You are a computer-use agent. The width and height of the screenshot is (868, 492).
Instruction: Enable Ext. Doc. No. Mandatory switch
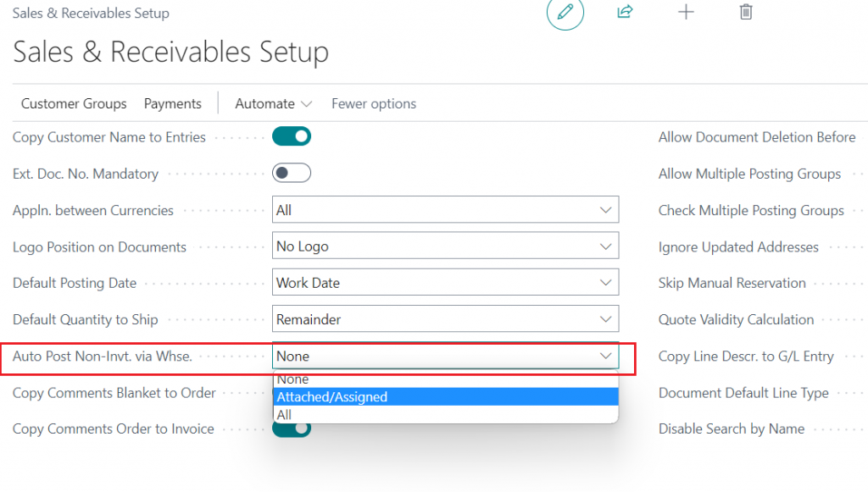(292, 173)
